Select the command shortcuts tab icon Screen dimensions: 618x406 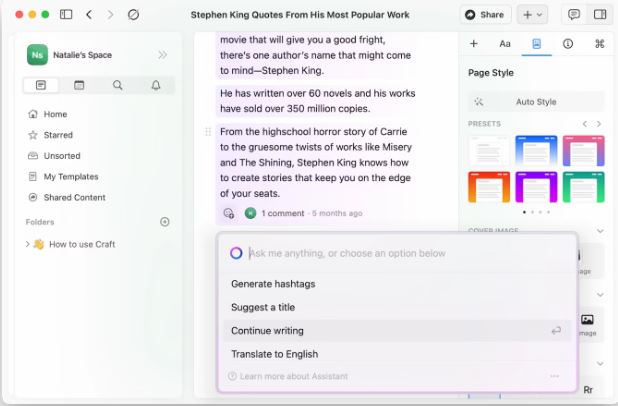point(599,44)
